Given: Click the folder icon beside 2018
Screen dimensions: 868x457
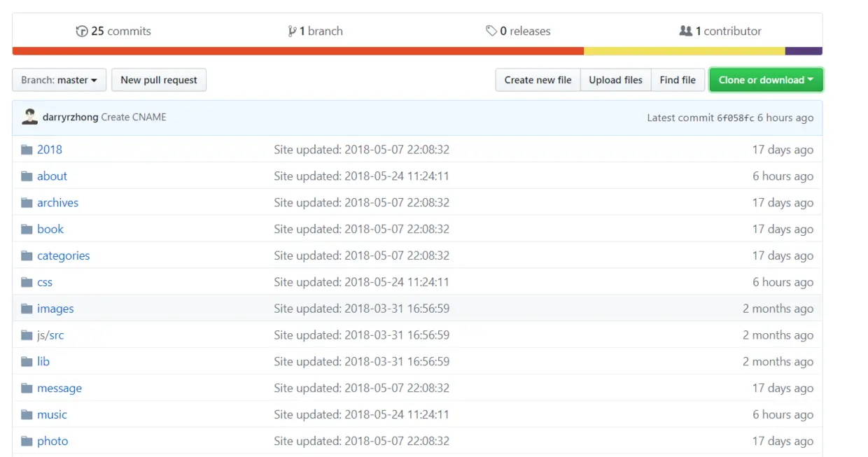Looking at the screenshot, I should pos(25,149).
